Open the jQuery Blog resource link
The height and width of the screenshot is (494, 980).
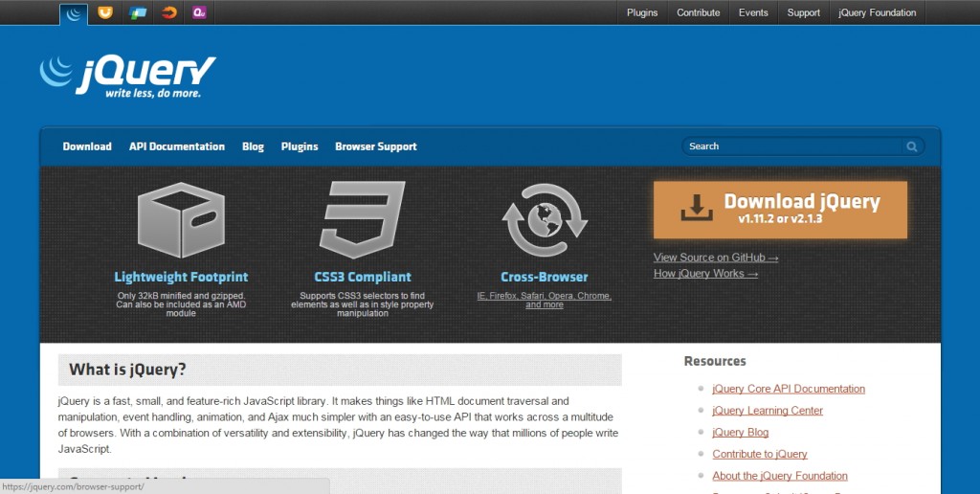coord(741,432)
